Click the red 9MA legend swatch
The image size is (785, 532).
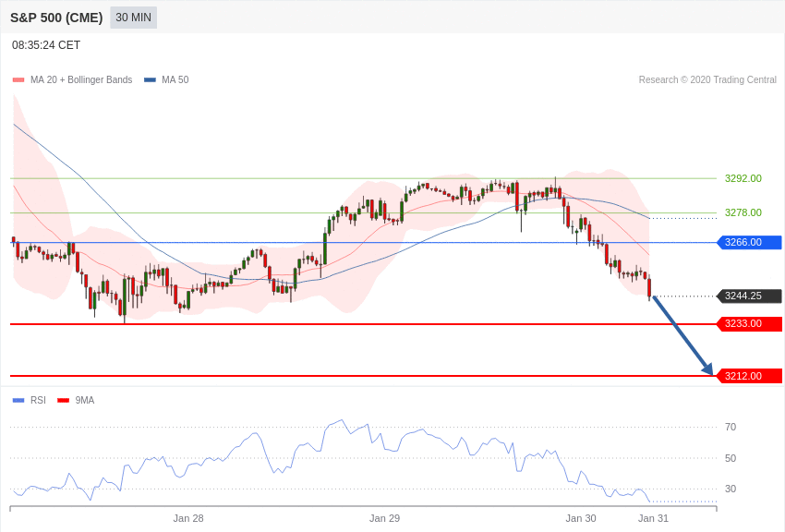pyautogui.click(x=63, y=400)
